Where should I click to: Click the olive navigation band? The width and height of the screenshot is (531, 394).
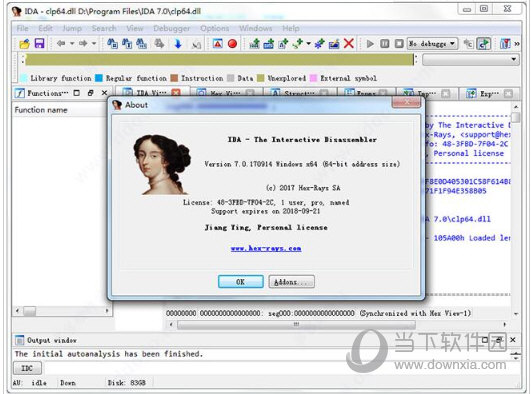[x=219, y=60]
